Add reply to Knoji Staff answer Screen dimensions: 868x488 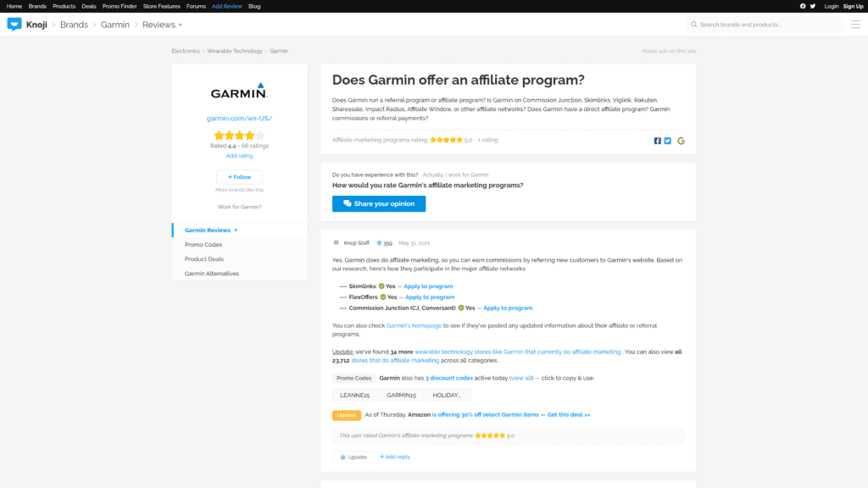pyautogui.click(x=395, y=457)
